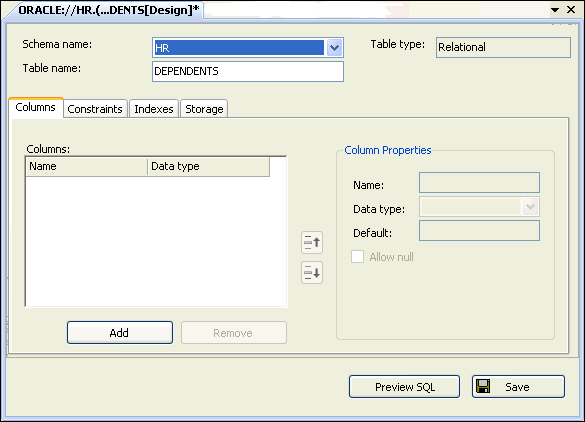Click the disabled Remove button
This screenshot has height=422, width=585.
234,332
